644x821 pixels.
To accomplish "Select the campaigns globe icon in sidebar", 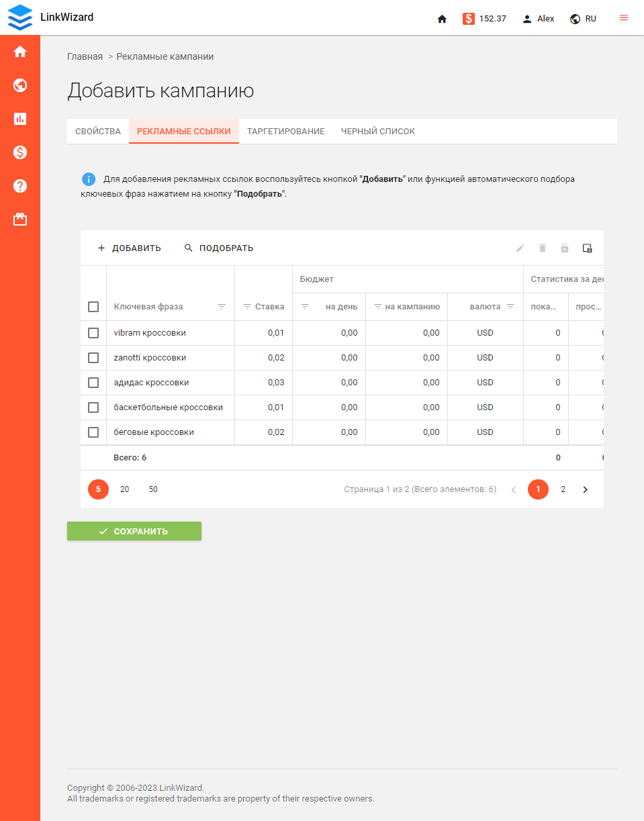I will point(20,85).
